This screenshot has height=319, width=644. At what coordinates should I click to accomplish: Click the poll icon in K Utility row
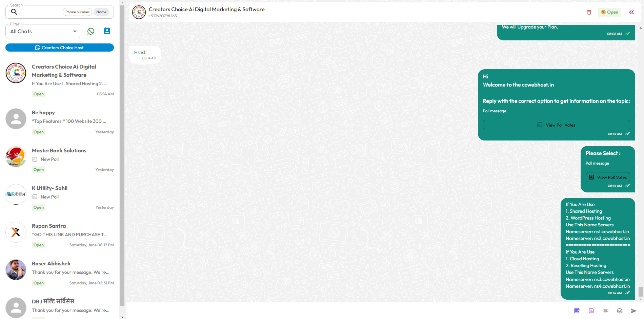[x=35, y=197]
